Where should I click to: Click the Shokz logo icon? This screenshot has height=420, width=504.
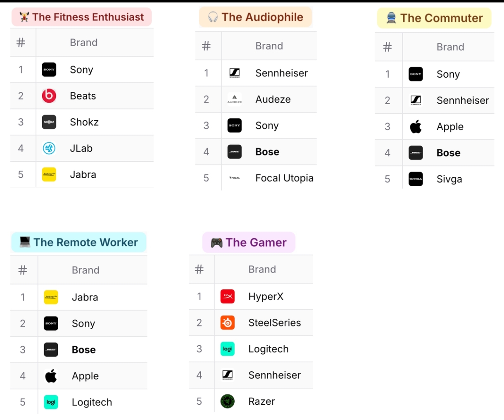click(x=49, y=122)
